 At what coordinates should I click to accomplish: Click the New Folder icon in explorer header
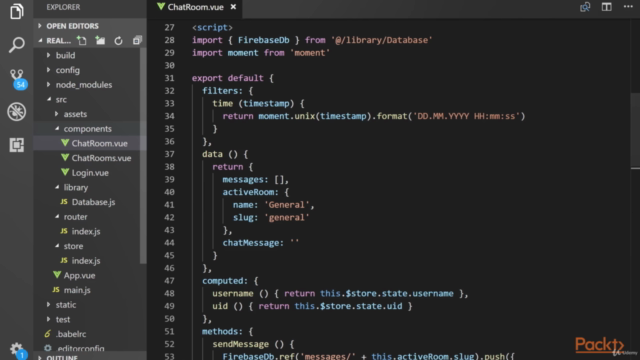point(100,40)
